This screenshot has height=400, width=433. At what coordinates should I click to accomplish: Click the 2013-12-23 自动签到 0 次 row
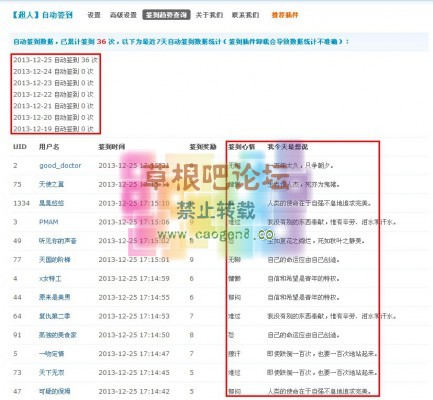point(53,83)
